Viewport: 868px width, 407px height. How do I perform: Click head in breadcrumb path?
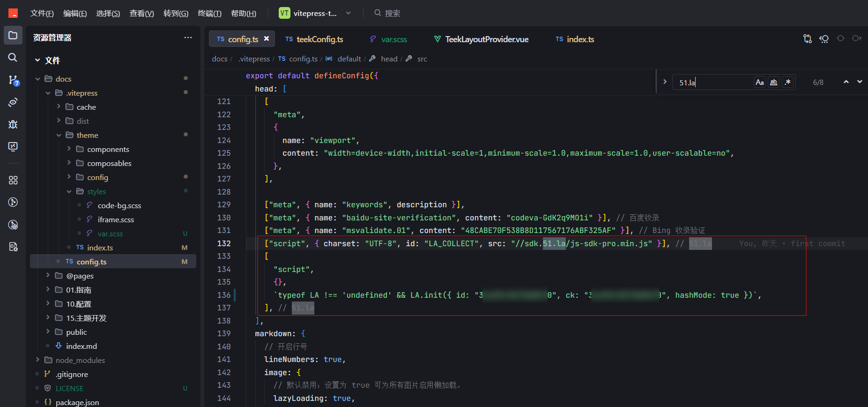(389, 59)
